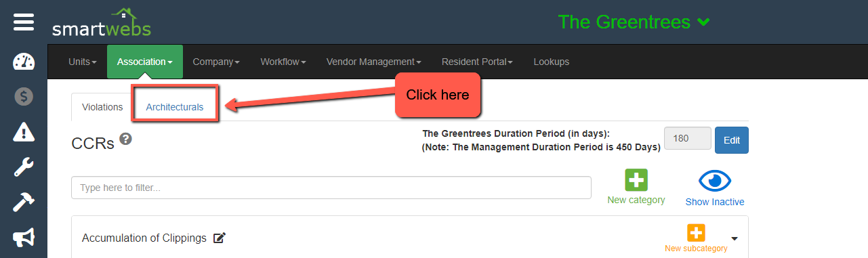The image size is (868, 258).
Task: Click the New subcategory label
Action: (696, 249)
